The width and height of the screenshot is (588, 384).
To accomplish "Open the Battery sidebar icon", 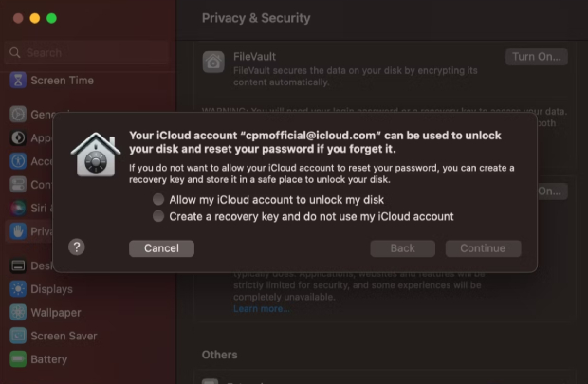I will click(x=18, y=359).
